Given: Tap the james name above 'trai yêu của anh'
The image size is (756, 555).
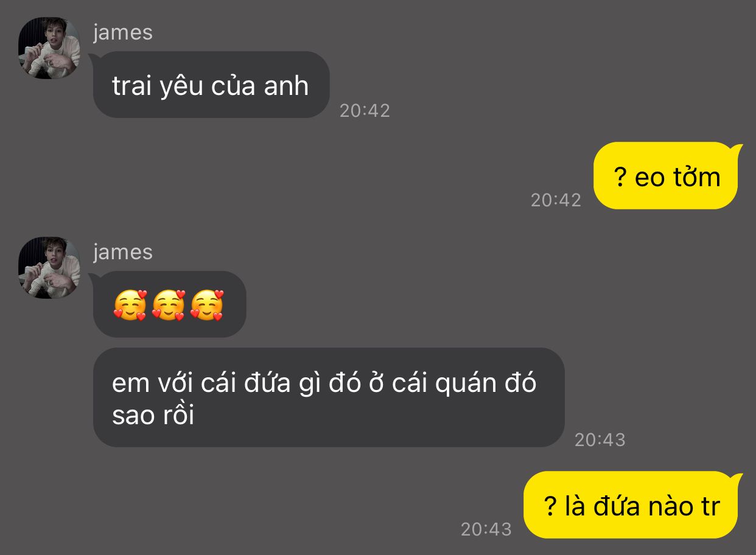Looking at the screenshot, I should tap(122, 32).
